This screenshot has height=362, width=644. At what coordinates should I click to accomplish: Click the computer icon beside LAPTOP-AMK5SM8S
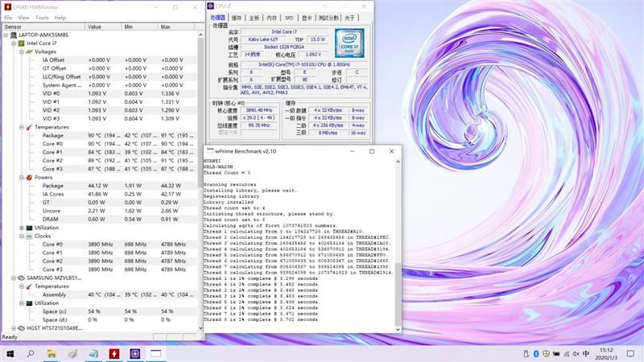[14, 35]
